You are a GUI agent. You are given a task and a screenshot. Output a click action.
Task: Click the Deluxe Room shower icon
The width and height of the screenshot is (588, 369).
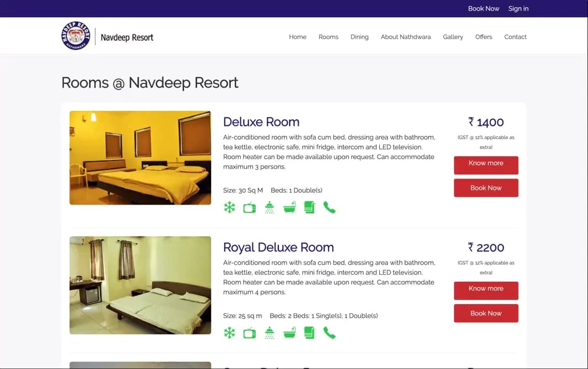tap(269, 207)
